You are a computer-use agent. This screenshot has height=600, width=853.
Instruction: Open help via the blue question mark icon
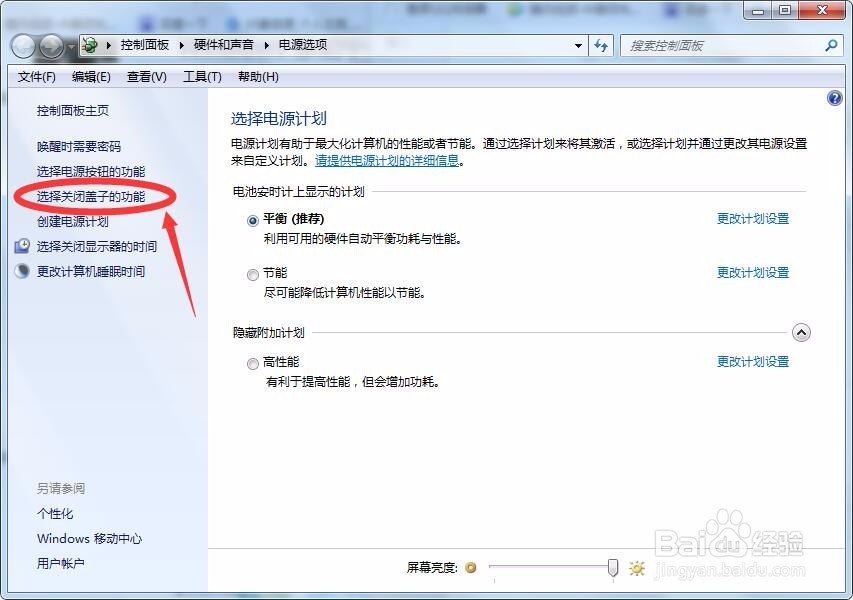point(835,97)
